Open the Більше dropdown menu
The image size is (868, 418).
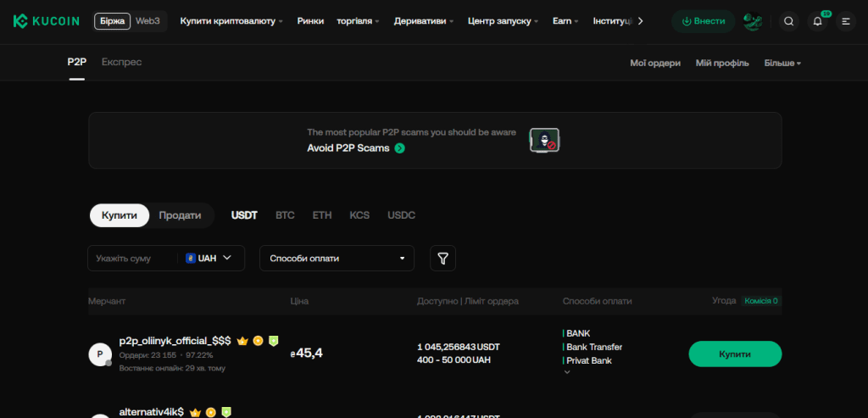click(x=782, y=63)
